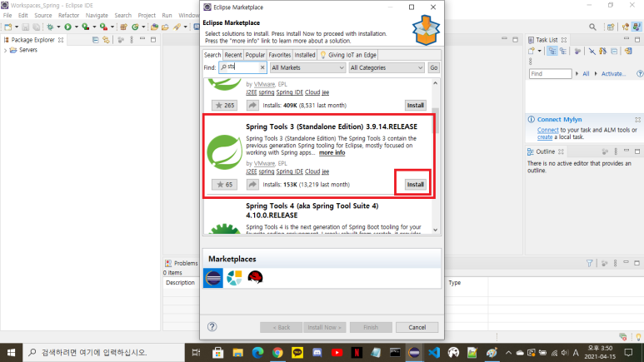The width and height of the screenshot is (644, 362).
Task: Select the Red Hat marketplace catalog icon
Action: click(255, 277)
